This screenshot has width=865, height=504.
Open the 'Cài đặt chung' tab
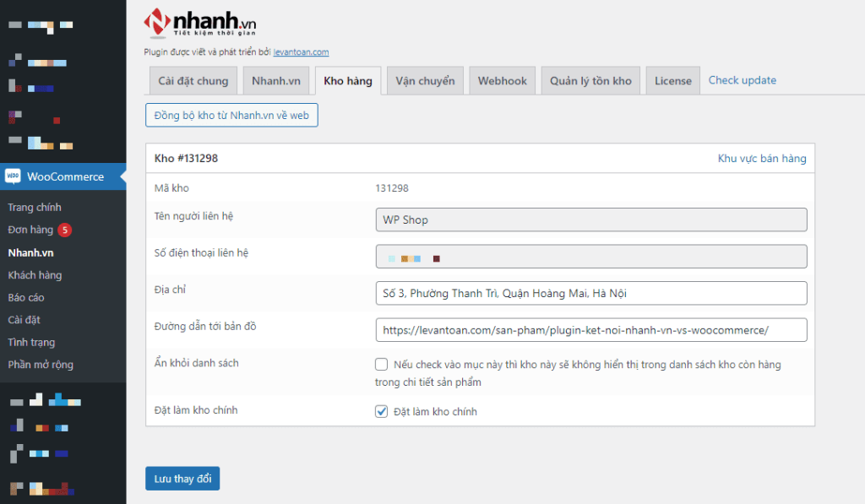click(193, 81)
